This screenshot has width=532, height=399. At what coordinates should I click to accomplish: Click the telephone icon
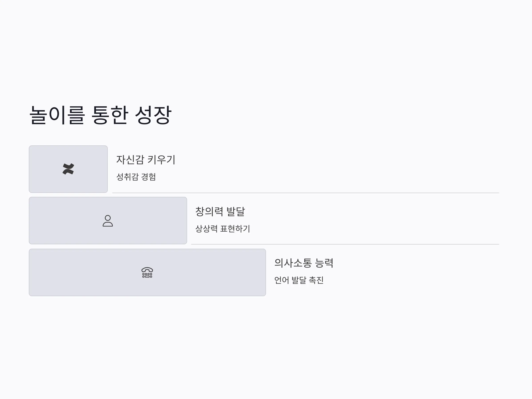[x=147, y=272]
